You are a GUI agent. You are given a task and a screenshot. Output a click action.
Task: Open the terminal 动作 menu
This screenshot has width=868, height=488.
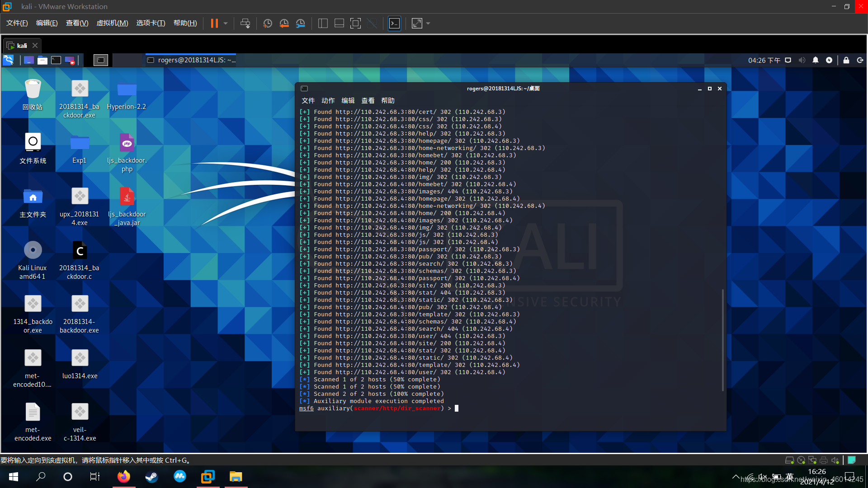pos(328,100)
